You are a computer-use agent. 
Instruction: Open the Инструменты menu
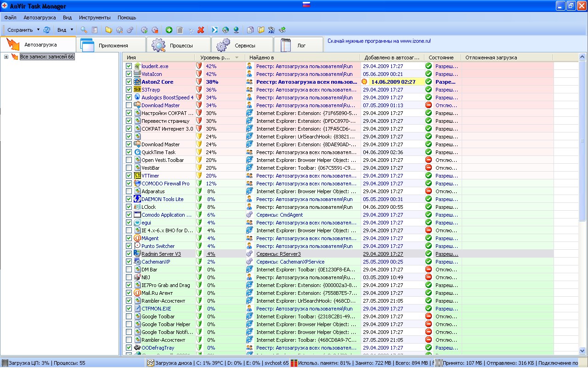tap(95, 17)
